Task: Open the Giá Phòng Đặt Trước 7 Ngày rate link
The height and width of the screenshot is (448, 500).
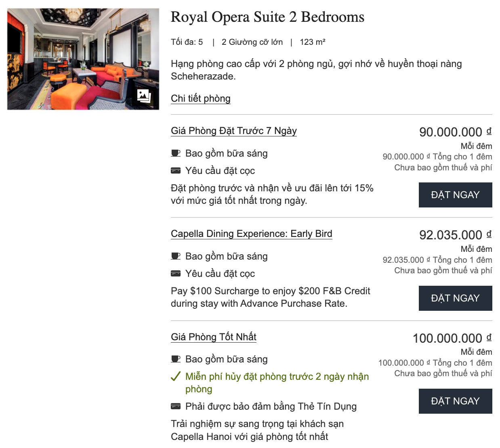Action: pyautogui.click(x=233, y=131)
